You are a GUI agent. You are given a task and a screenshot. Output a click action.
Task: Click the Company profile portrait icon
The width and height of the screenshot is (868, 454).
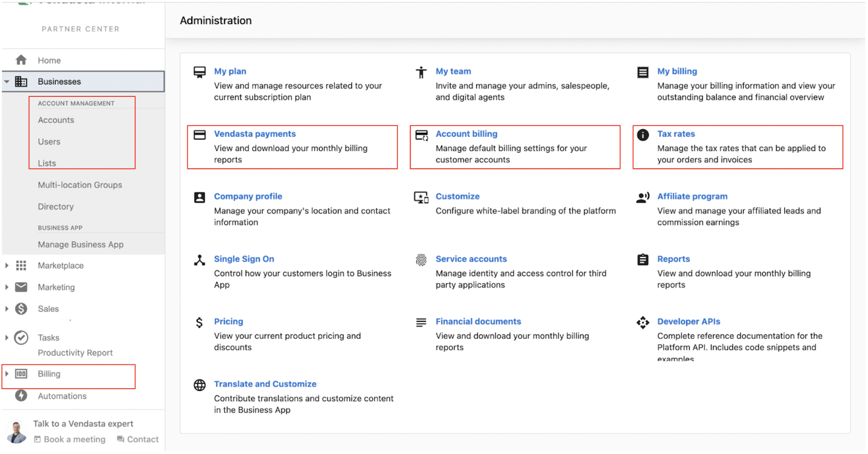tap(199, 197)
